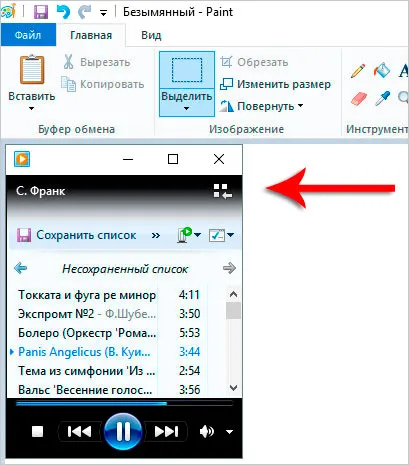409x465 pixels.
Task: Switch to library view icon in player
Action: pos(223,191)
